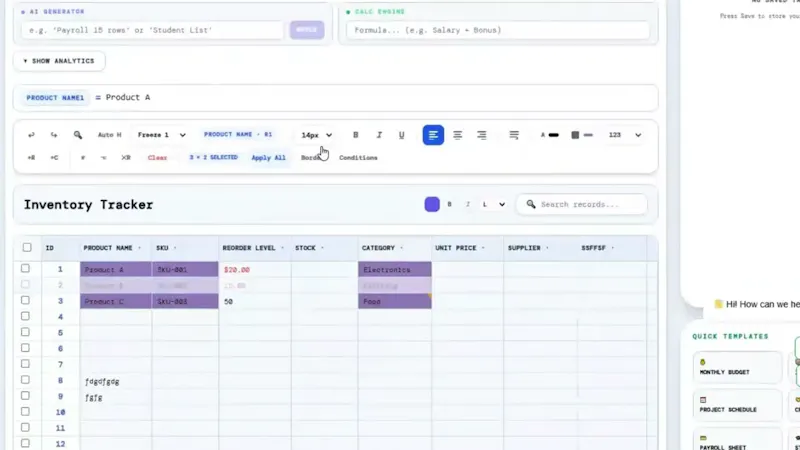This screenshot has width=800, height=450.
Task: Open the text color A picker
Action: point(550,135)
